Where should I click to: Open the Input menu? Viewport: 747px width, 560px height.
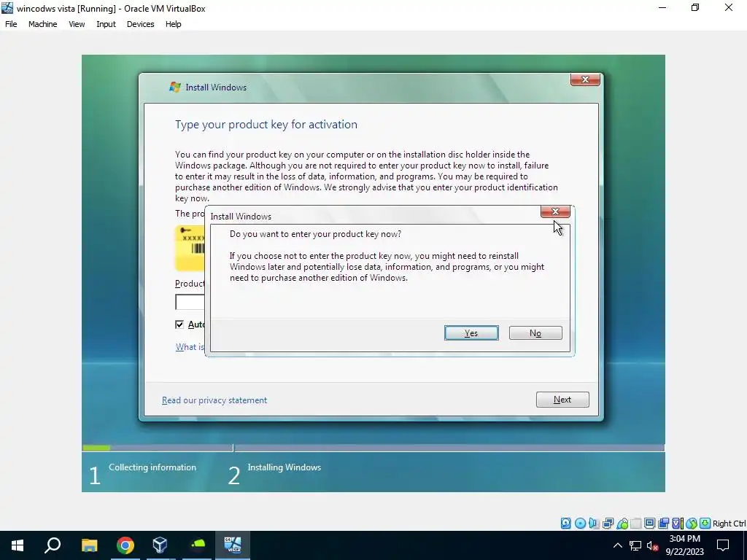click(x=106, y=24)
